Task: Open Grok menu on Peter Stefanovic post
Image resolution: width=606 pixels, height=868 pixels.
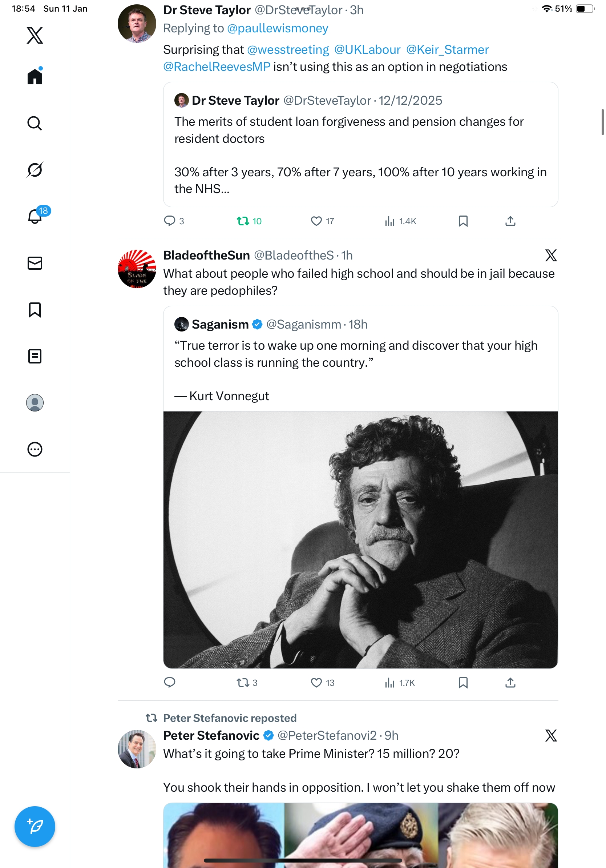Action: coord(551,735)
